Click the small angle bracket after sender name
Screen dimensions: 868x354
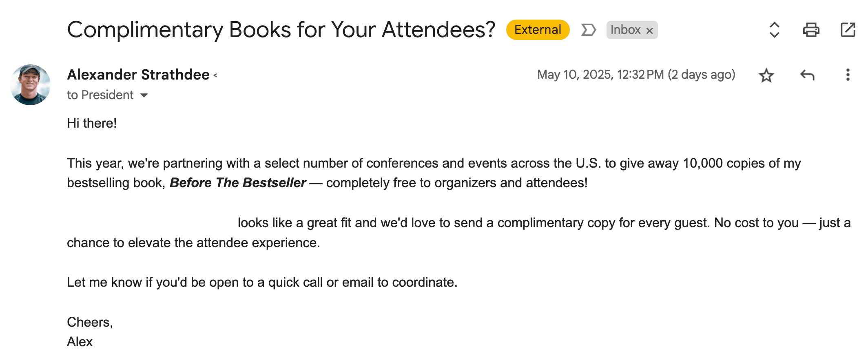point(215,75)
